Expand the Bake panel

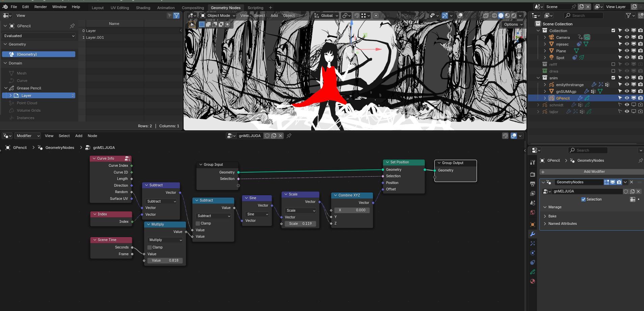(x=552, y=216)
